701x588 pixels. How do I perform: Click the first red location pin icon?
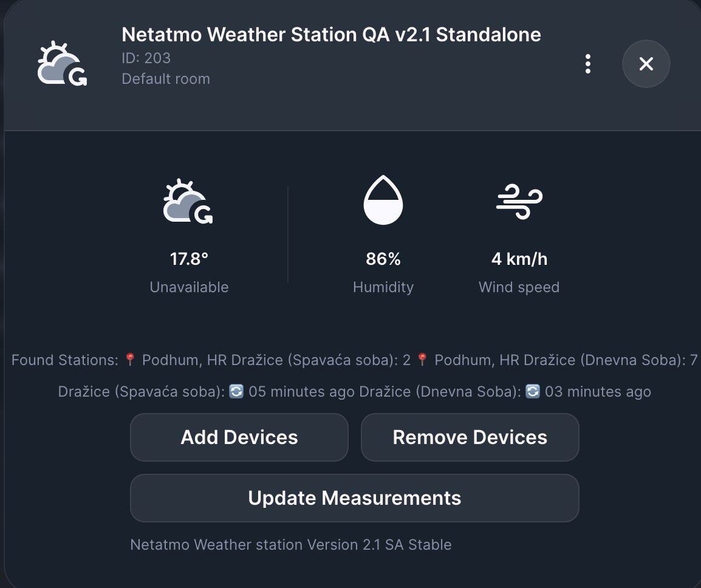pos(130,360)
